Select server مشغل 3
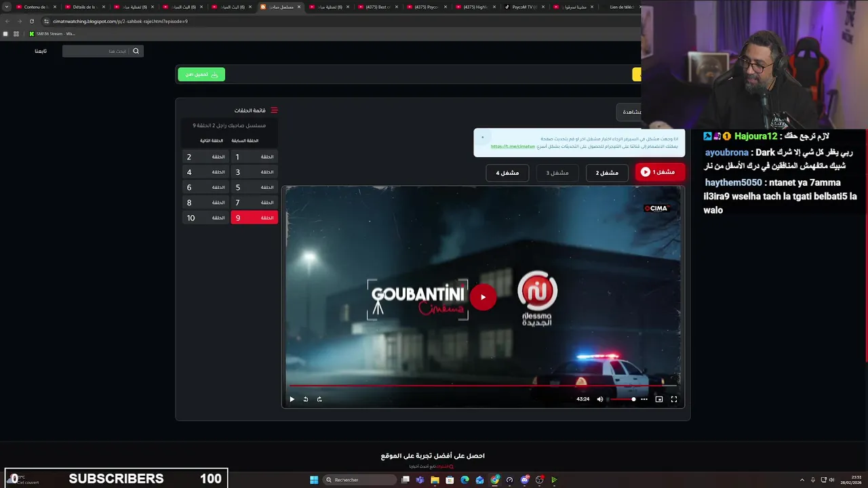This screenshot has height=488, width=868. tap(557, 173)
